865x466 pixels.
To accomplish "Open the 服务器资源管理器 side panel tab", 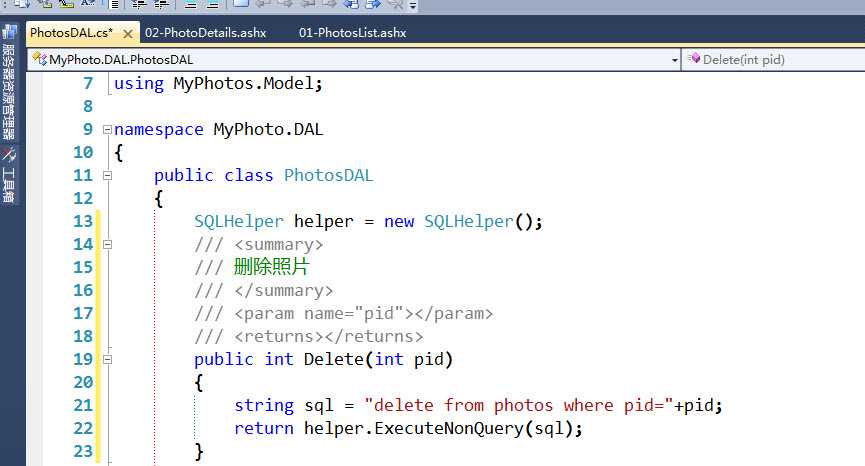I will [x=9, y=84].
